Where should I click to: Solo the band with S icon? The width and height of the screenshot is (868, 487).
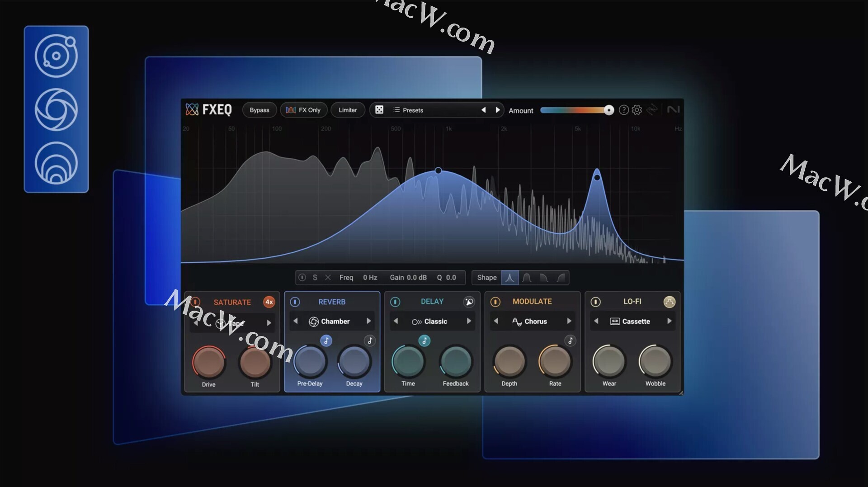pyautogui.click(x=315, y=278)
